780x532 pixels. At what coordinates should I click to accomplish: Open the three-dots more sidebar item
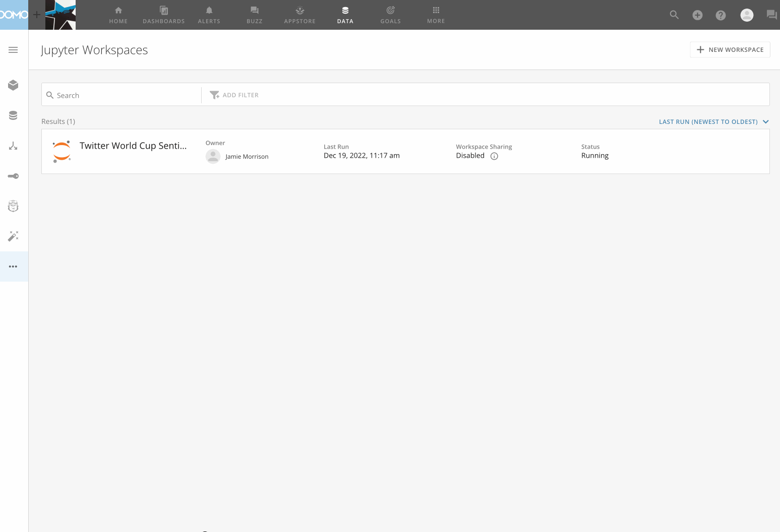pyautogui.click(x=13, y=267)
